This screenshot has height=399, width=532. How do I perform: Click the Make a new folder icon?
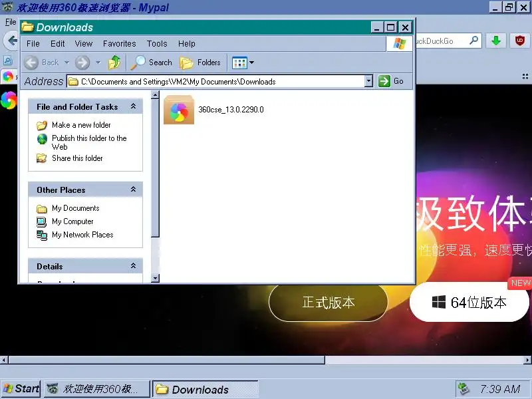(x=42, y=125)
